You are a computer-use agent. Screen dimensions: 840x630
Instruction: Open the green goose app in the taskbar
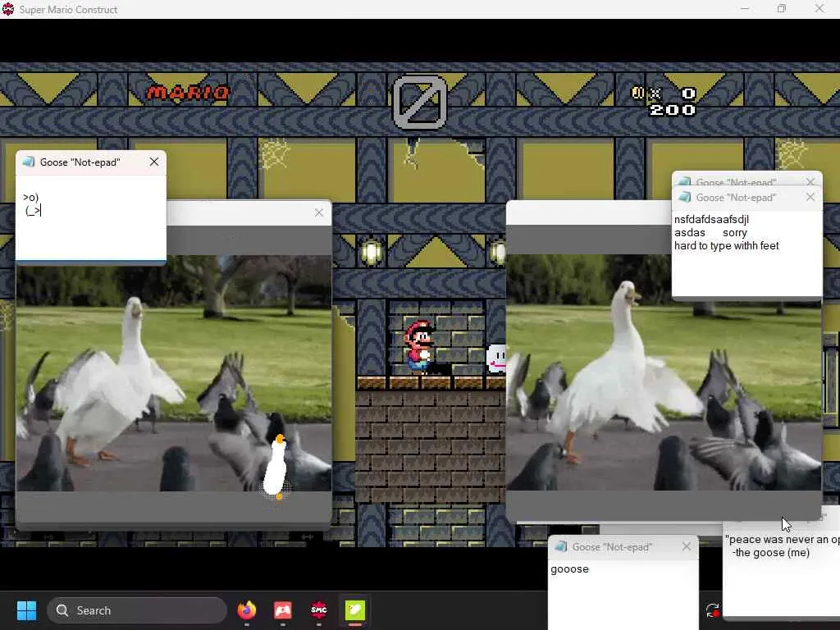354,610
